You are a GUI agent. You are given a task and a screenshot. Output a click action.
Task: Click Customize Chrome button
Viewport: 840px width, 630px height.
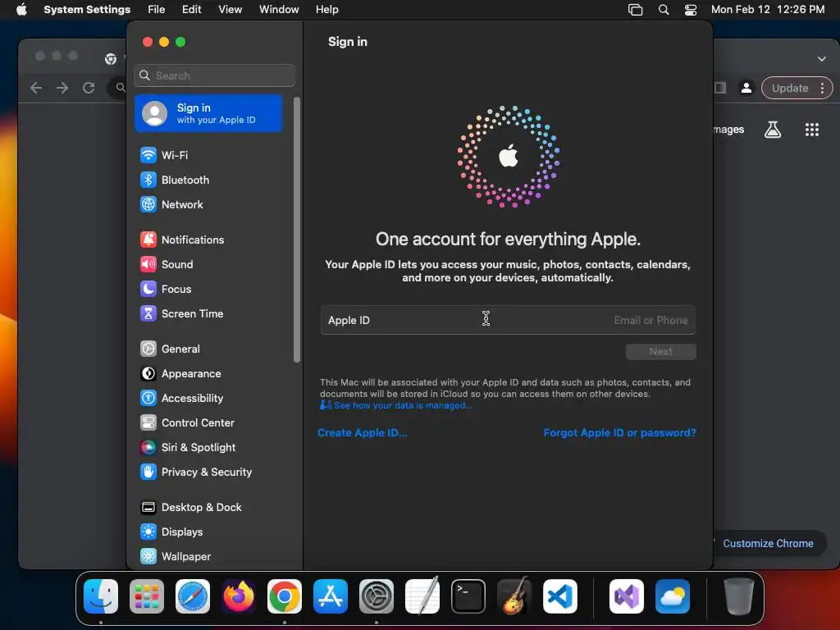[x=768, y=544]
